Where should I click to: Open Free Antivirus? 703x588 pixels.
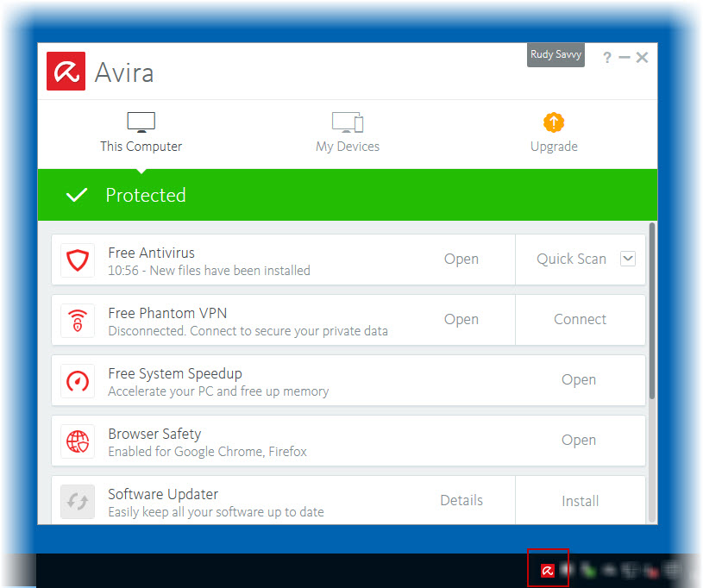(461, 259)
